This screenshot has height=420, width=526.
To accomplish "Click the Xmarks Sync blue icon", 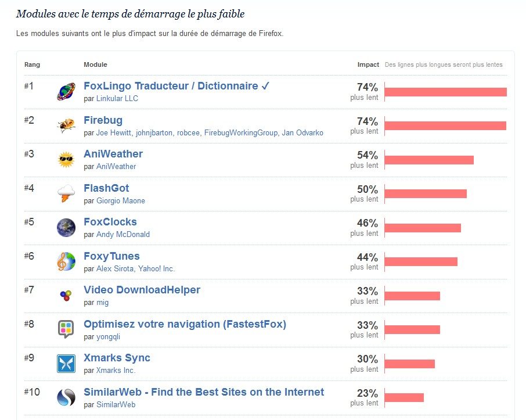I will (66, 364).
